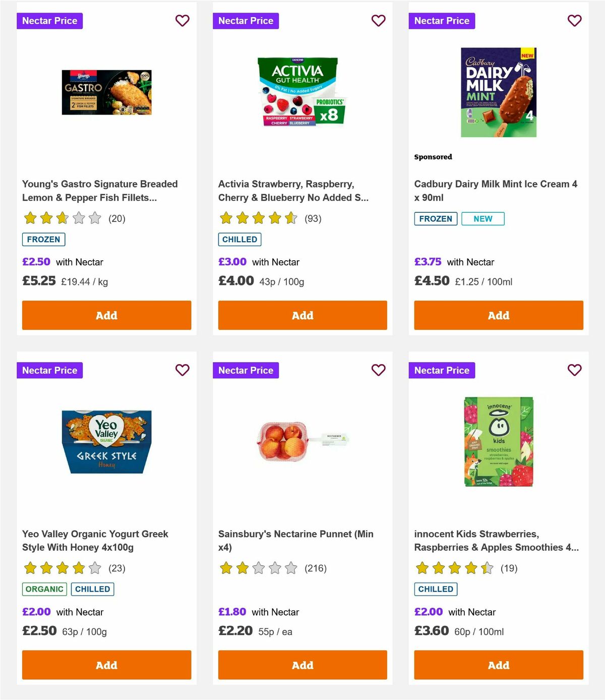Favourite the Young's Gastro fish fillets
The image size is (605, 700).
tap(182, 21)
